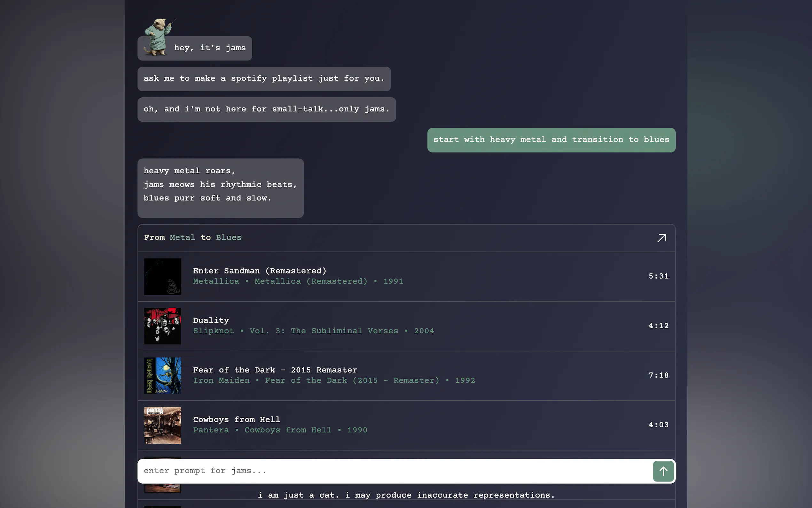This screenshot has width=812, height=508.
Task: Select the heavy metal haiku message bubble
Action: [220, 188]
